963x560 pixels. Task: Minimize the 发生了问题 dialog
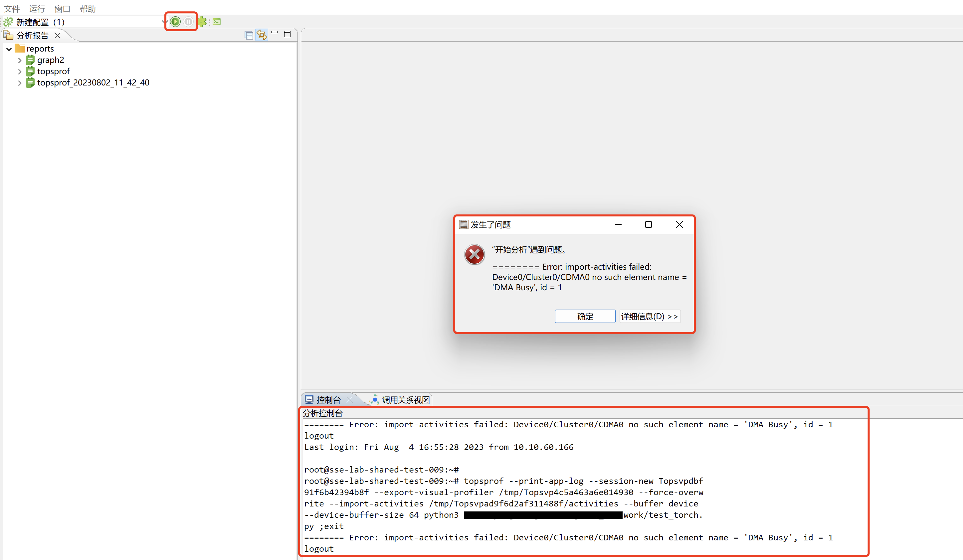click(x=618, y=224)
